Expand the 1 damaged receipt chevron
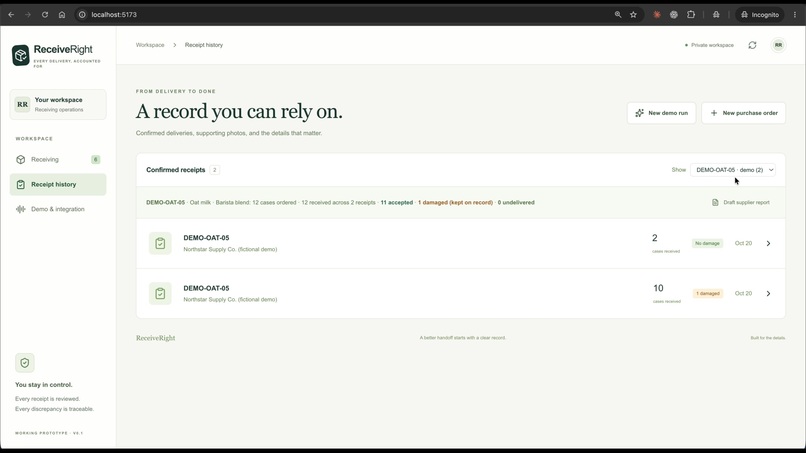The image size is (806, 453). [x=768, y=294]
